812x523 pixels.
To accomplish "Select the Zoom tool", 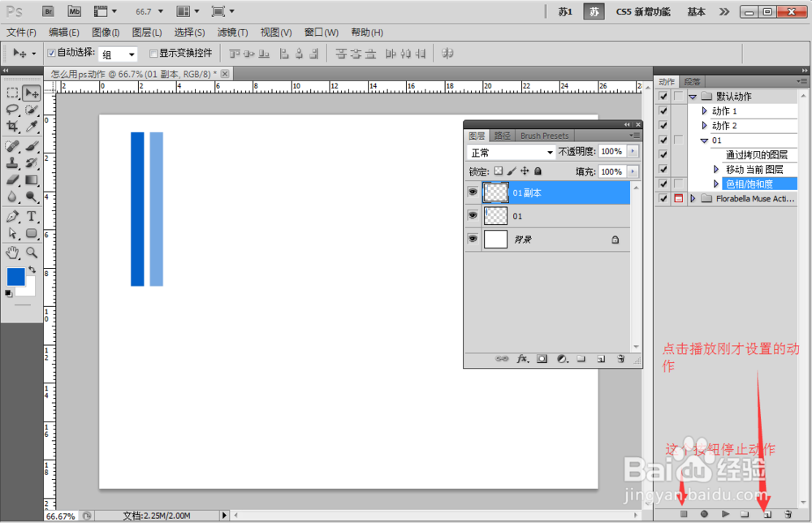I will coord(32,253).
